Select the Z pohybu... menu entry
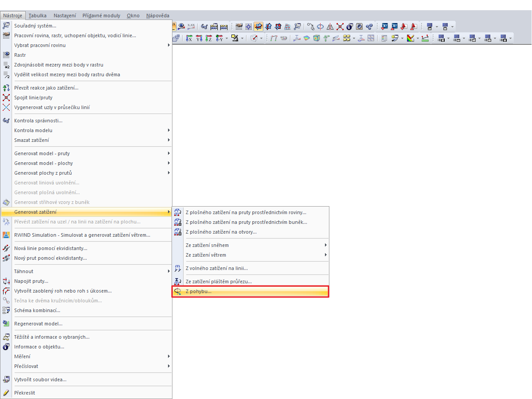532x399 pixels. click(250, 291)
